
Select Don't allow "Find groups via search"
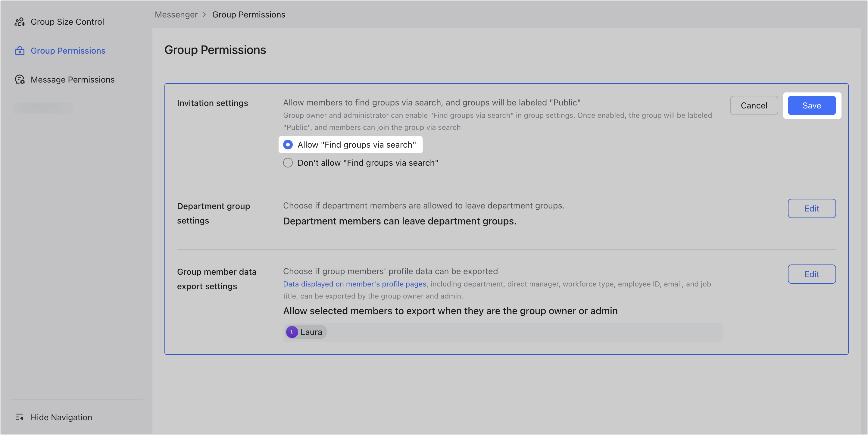click(x=288, y=163)
